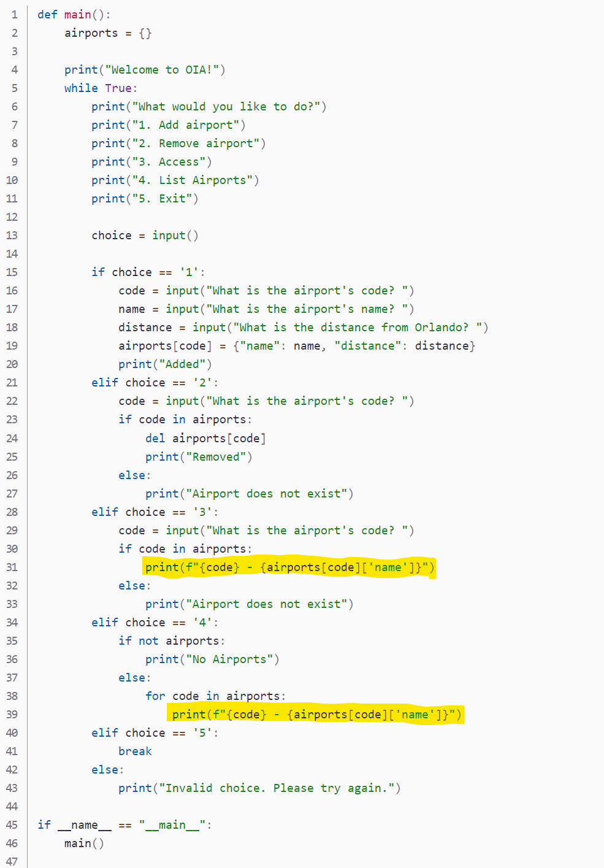Select the choice = input() line

pos(144,235)
